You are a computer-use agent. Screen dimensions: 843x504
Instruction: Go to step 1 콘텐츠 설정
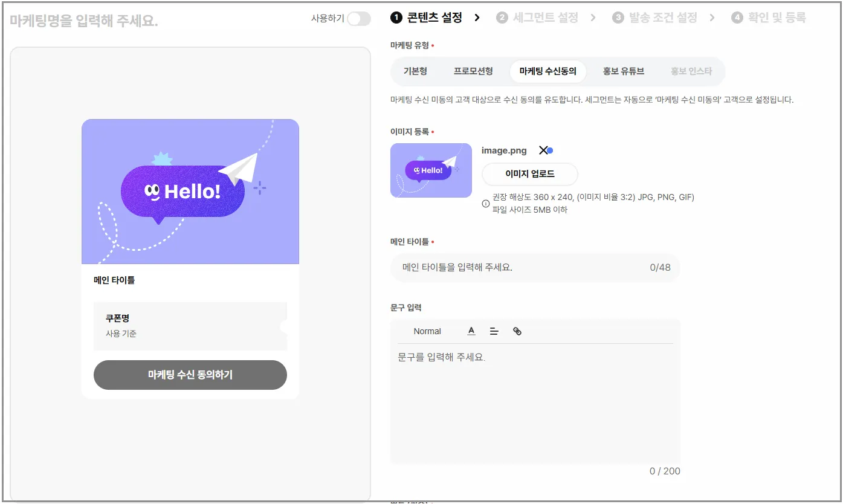click(427, 18)
